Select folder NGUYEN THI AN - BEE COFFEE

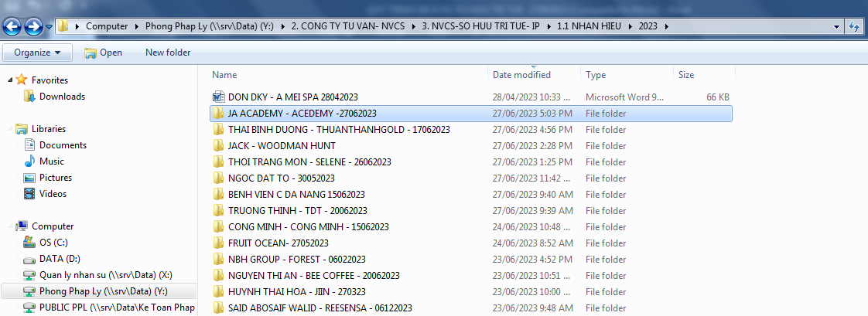[x=314, y=276]
